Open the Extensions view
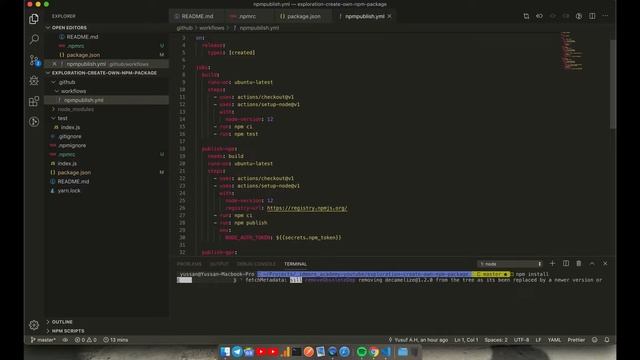The height and width of the screenshot is (360, 640). coord(34,101)
